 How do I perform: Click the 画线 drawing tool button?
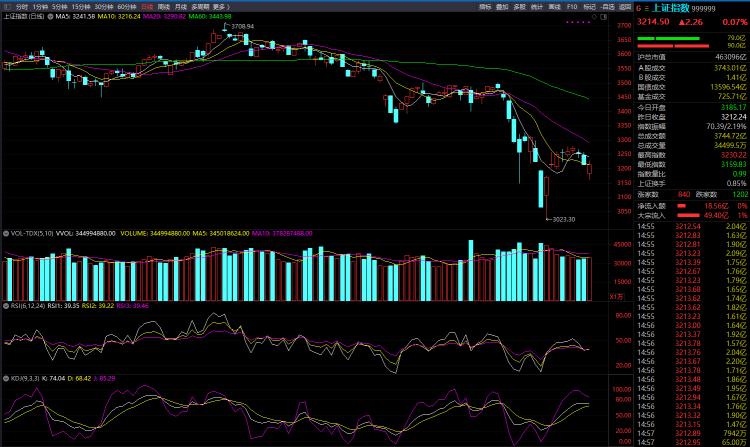[x=554, y=7]
